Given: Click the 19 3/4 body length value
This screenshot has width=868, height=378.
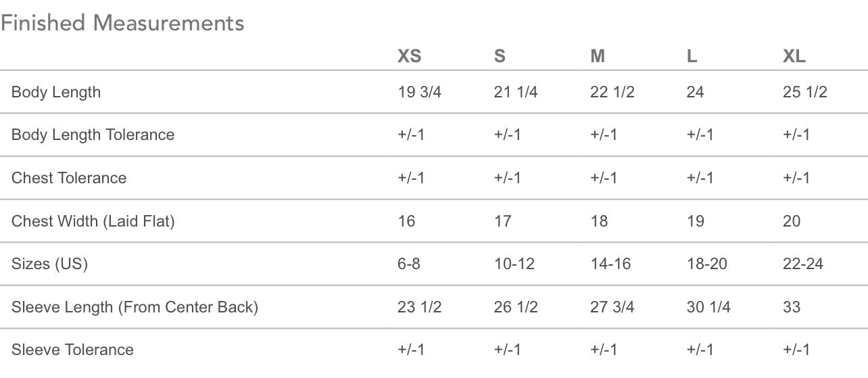Looking at the screenshot, I should coord(420,92).
